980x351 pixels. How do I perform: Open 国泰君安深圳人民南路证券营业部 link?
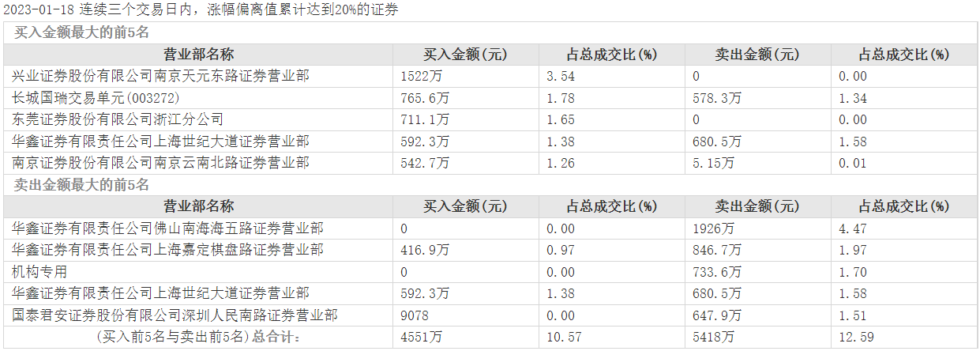[x=175, y=315]
